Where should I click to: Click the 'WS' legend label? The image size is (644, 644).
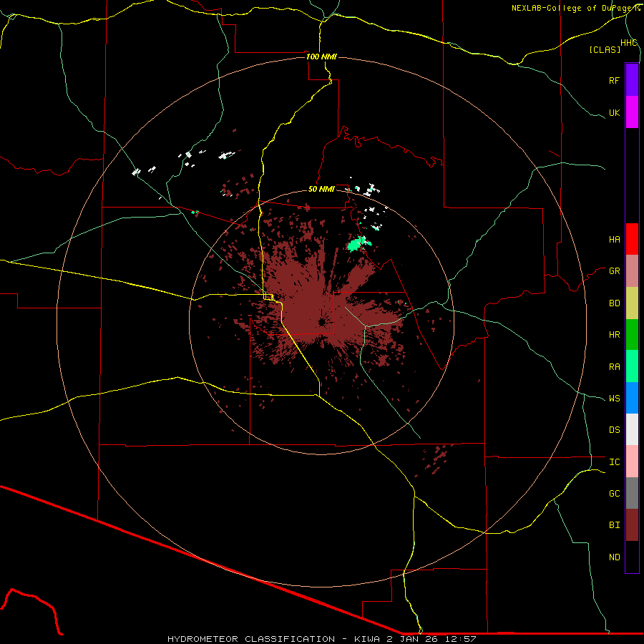614,399
